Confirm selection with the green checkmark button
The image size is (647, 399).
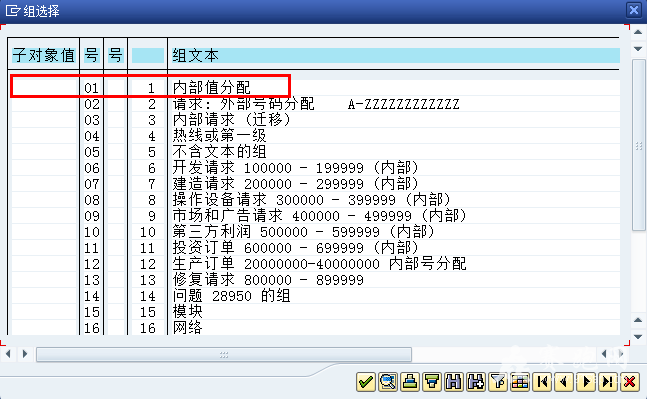[x=366, y=382]
